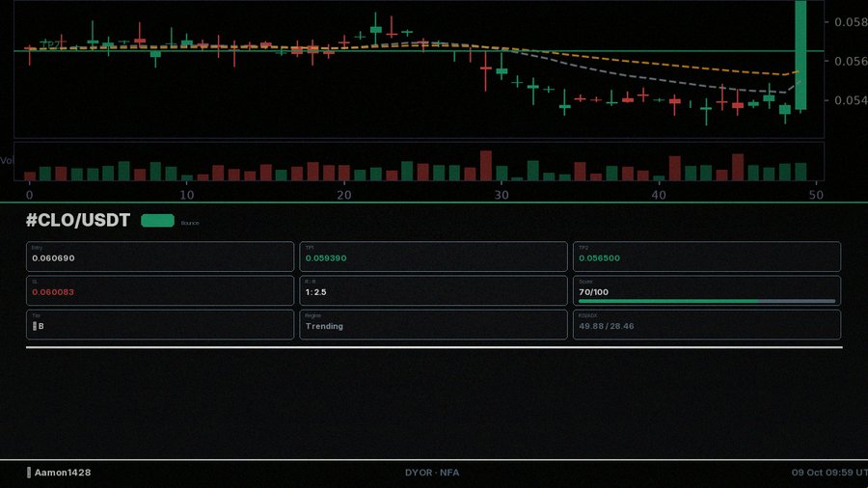Click the 0.054 price axis label
Viewport: 868px width, 488px height.
851,100
